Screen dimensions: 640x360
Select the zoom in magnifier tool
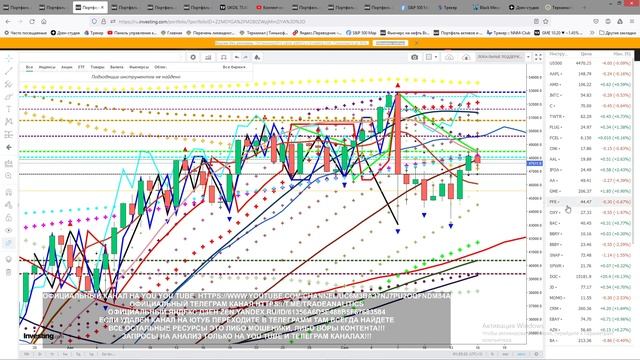tap(9, 176)
